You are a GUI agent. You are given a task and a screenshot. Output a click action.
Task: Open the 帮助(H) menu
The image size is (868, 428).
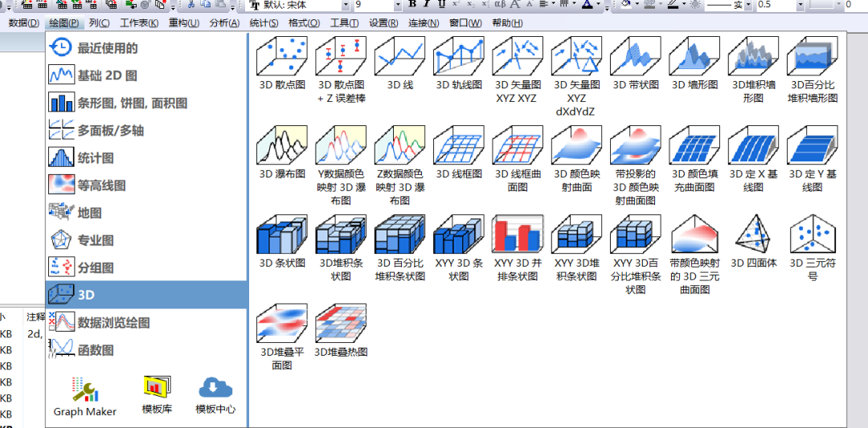(x=507, y=23)
